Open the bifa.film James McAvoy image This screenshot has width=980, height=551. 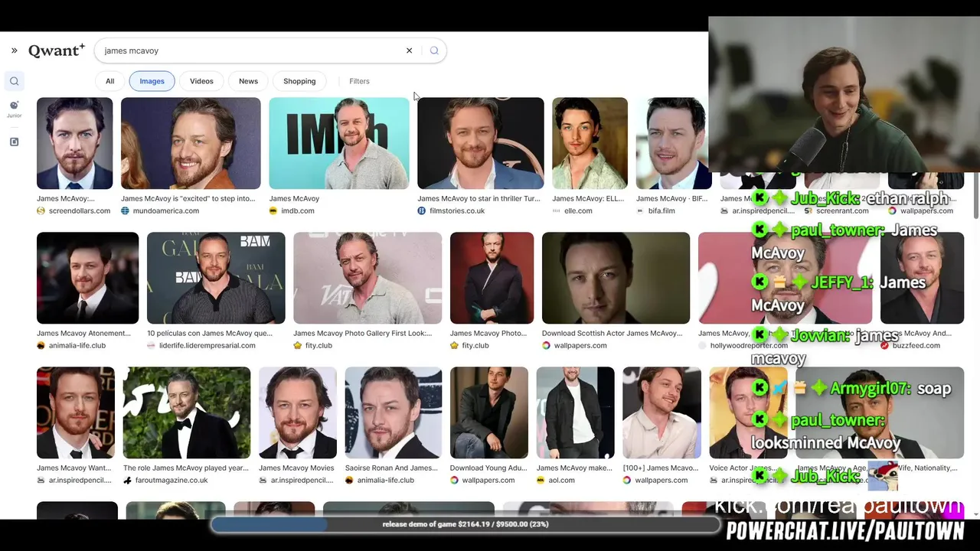(672, 143)
